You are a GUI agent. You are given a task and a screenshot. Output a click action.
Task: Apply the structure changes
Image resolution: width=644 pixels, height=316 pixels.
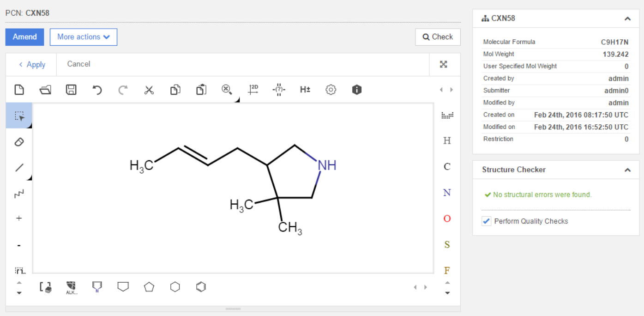coord(31,64)
